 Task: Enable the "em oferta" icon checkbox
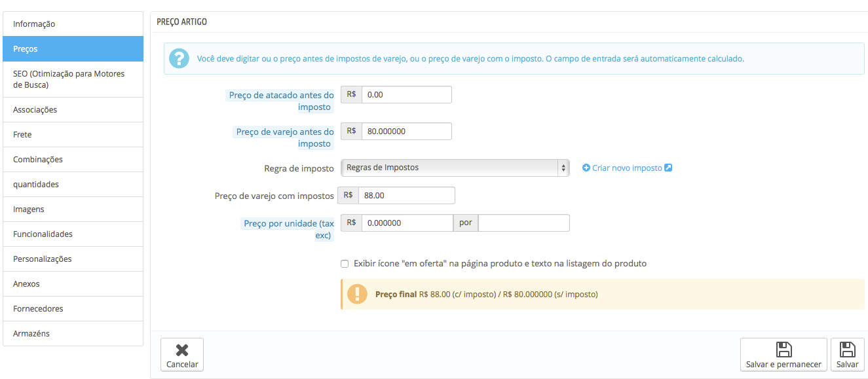pos(345,264)
